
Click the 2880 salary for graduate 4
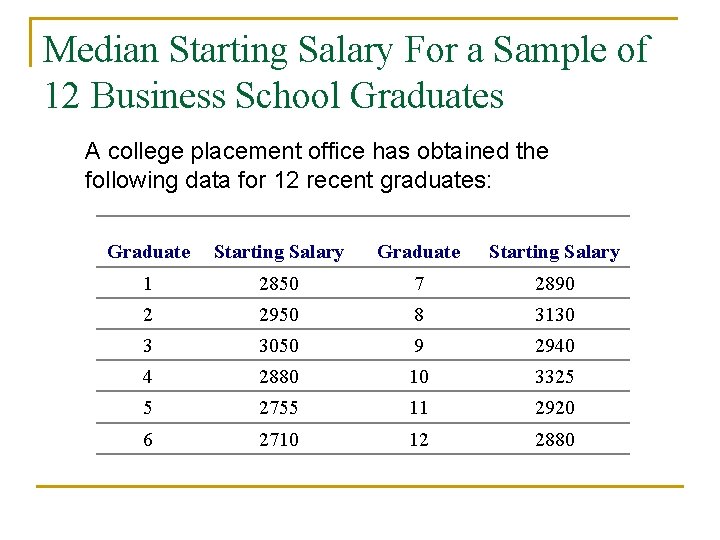pos(278,377)
